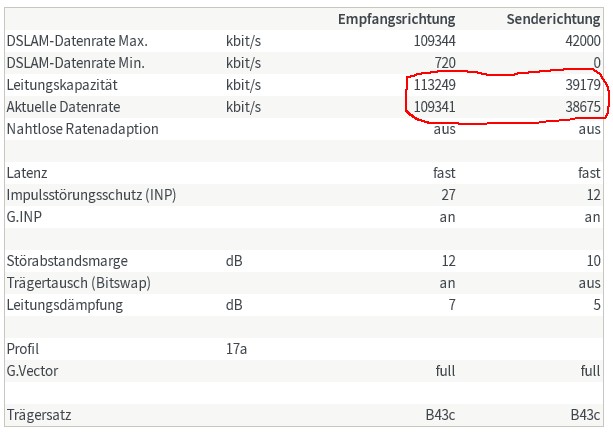This screenshot has height=434, width=613.
Task: Click the Profil value 17a
Action: (x=236, y=349)
